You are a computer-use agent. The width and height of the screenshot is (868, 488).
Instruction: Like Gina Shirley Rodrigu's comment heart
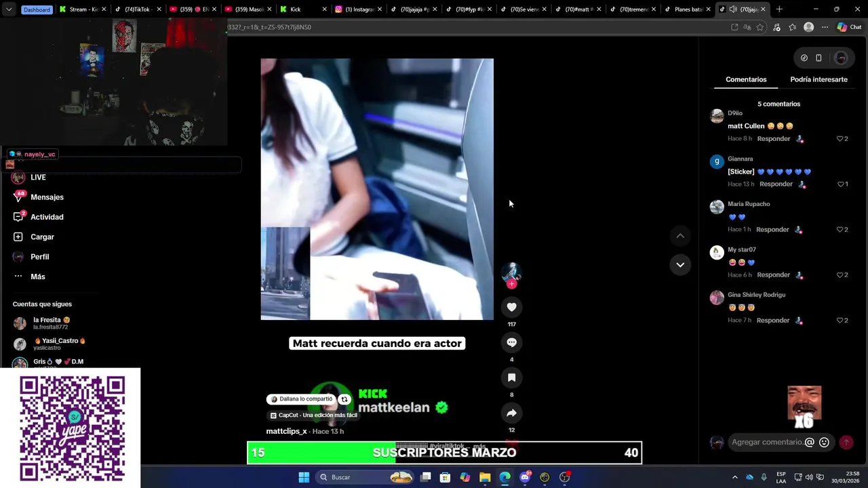tap(840, 321)
